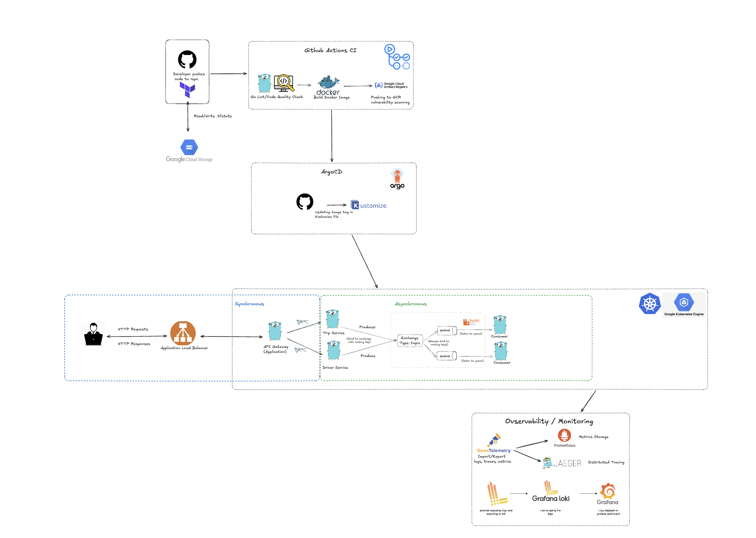Click the green 'Asynchronous' label
This screenshot has height=538, width=756.
[411, 304]
